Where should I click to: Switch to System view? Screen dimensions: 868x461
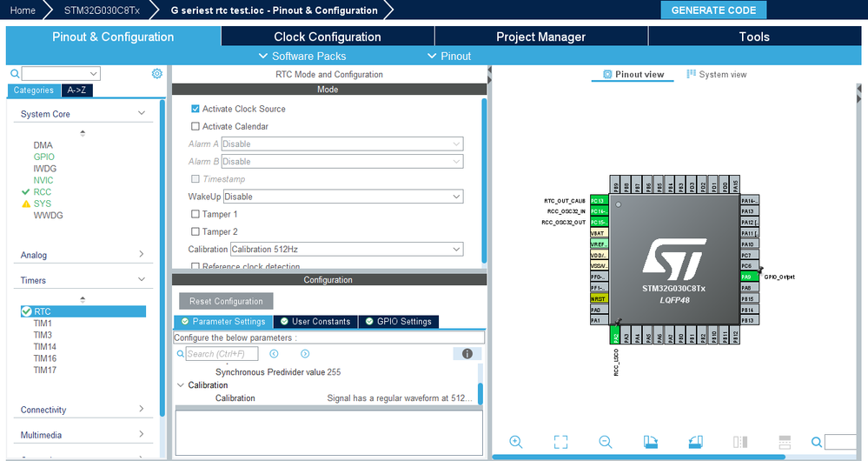point(716,74)
